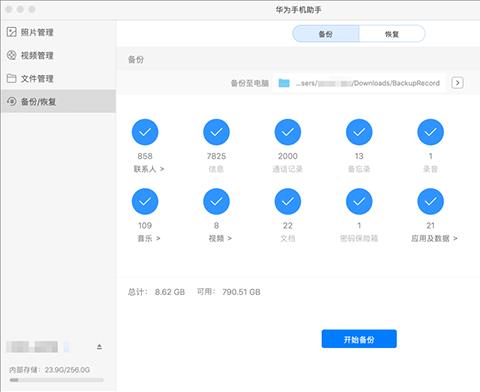The width and height of the screenshot is (480, 392).
Task: Click the 开始备份 button
Action: coord(359,339)
